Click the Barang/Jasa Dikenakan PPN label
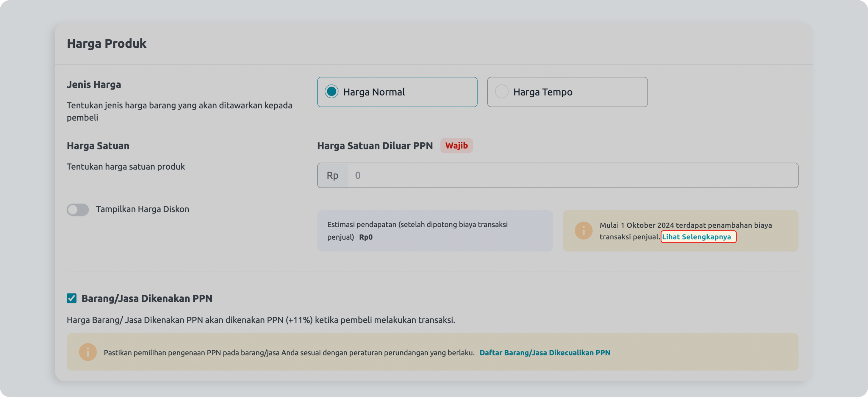This screenshot has height=397, width=868. (147, 298)
